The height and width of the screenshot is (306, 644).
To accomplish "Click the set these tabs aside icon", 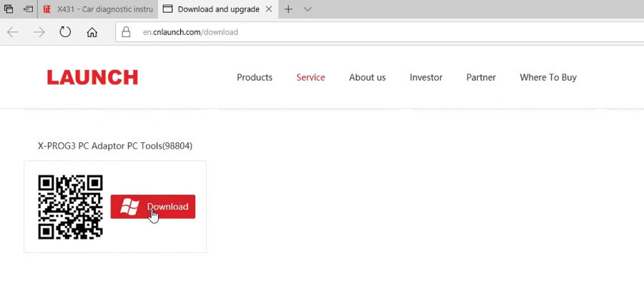I will [28, 9].
